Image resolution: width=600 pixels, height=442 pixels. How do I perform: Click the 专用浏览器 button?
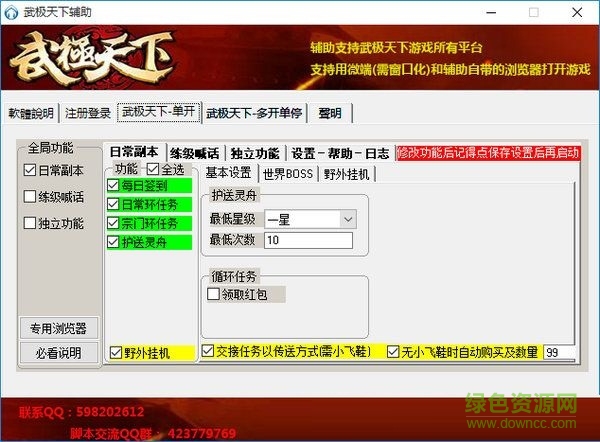[59, 328]
